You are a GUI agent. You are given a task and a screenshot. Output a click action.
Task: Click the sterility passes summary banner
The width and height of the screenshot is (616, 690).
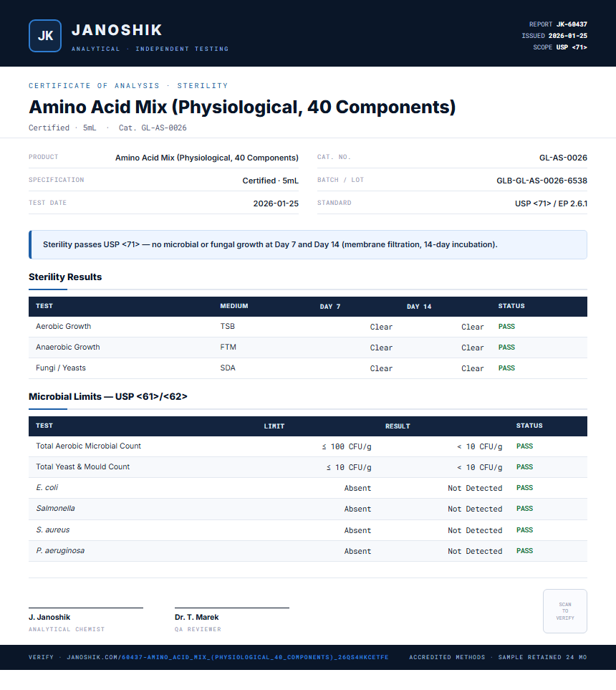point(308,244)
